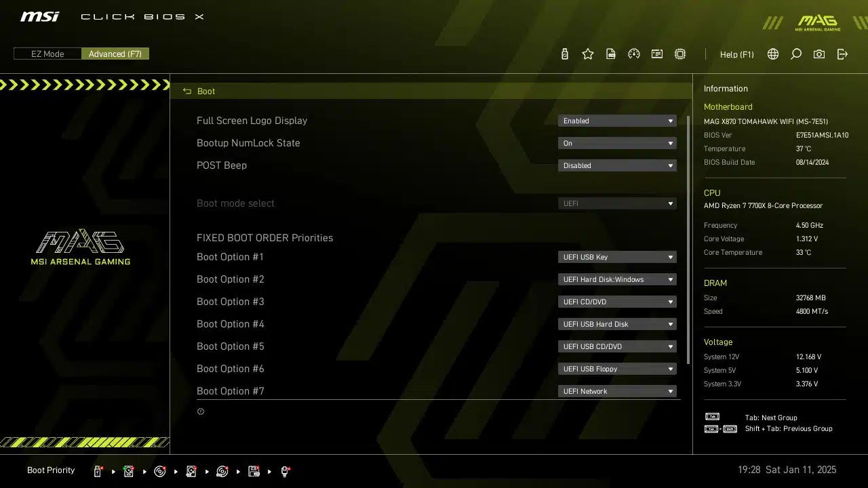This screenshot has width=868, height=488.
Task: Click the exit door icon
Action: point(842,54)
